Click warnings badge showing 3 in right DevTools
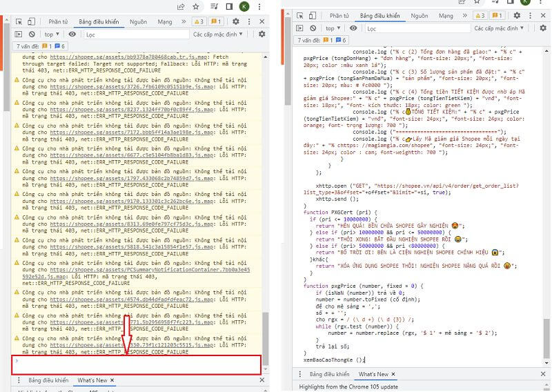The image size is (552, 392). click(x=480, y=15)
